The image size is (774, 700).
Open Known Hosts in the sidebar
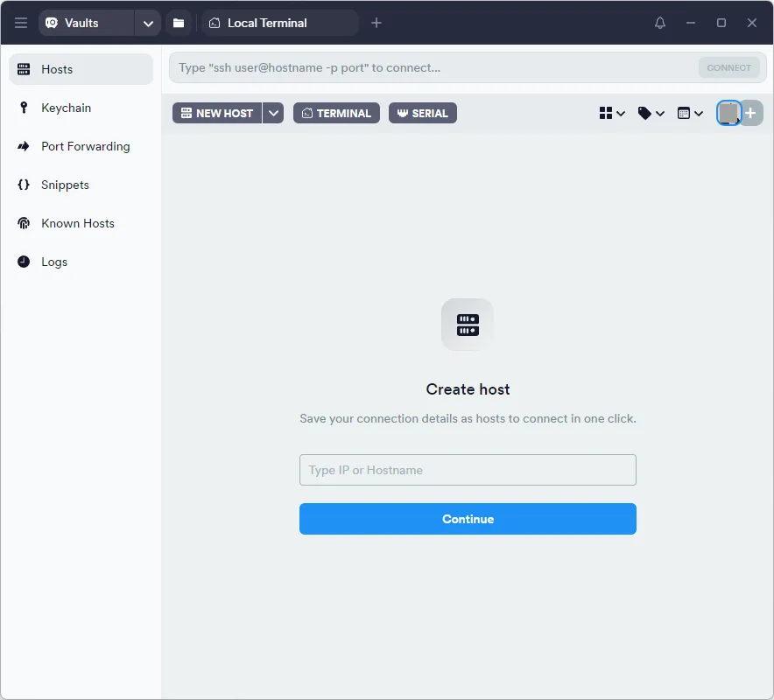pos(81,223)
